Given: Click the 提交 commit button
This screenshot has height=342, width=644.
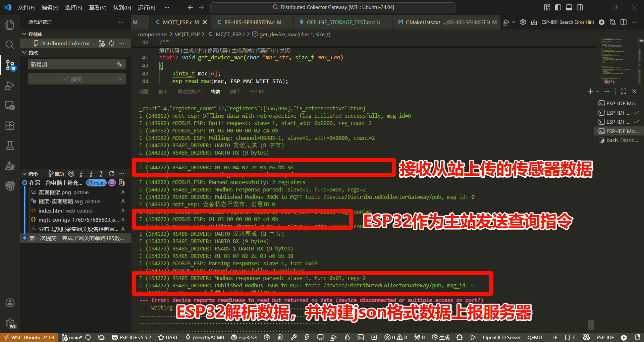Looking at the screenshot, I should coord(72,79).
